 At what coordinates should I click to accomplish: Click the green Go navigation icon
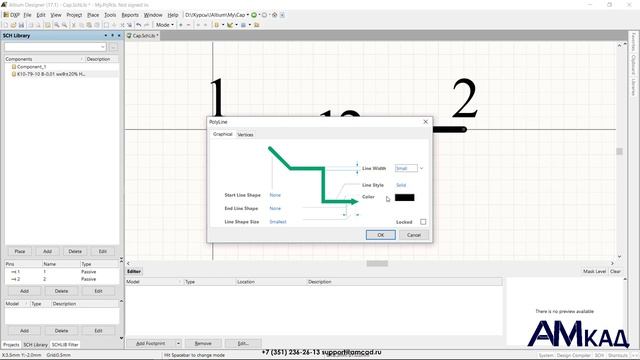click(x=254, y=15)
